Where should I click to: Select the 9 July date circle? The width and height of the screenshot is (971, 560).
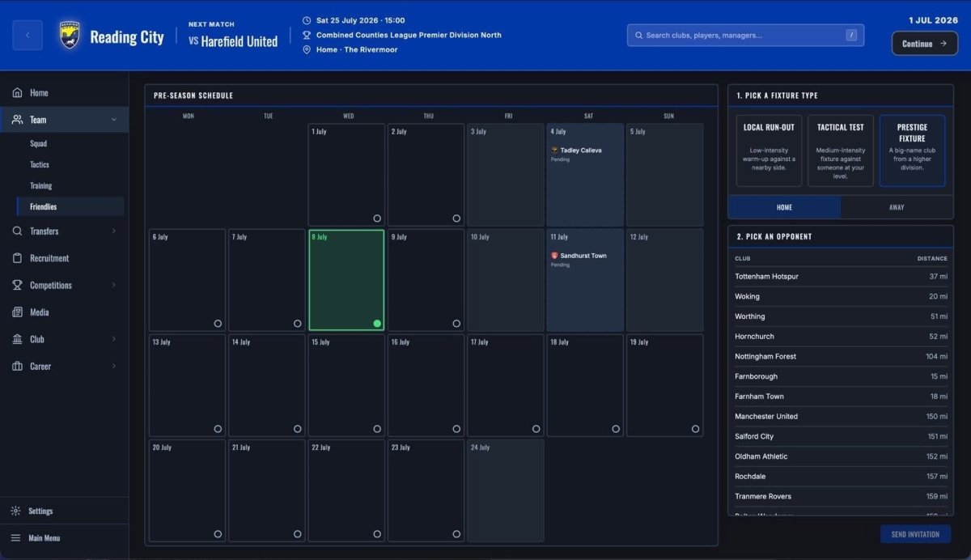pyautogui.click(x=456, y=324)
